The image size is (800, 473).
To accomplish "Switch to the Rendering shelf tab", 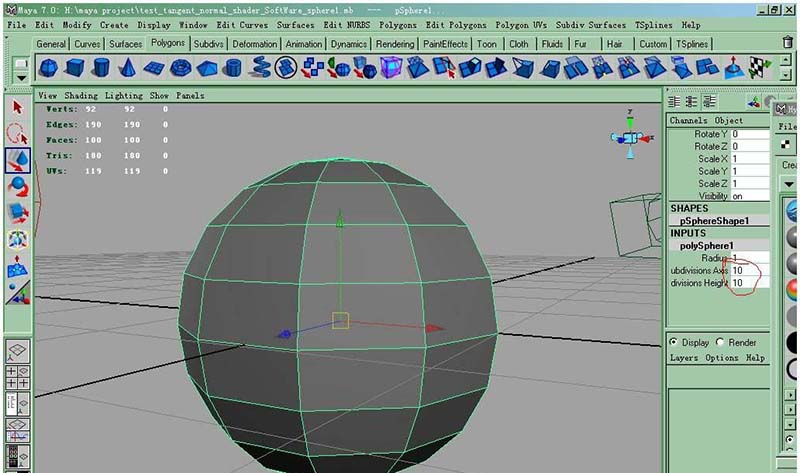I will coord(395,44).
